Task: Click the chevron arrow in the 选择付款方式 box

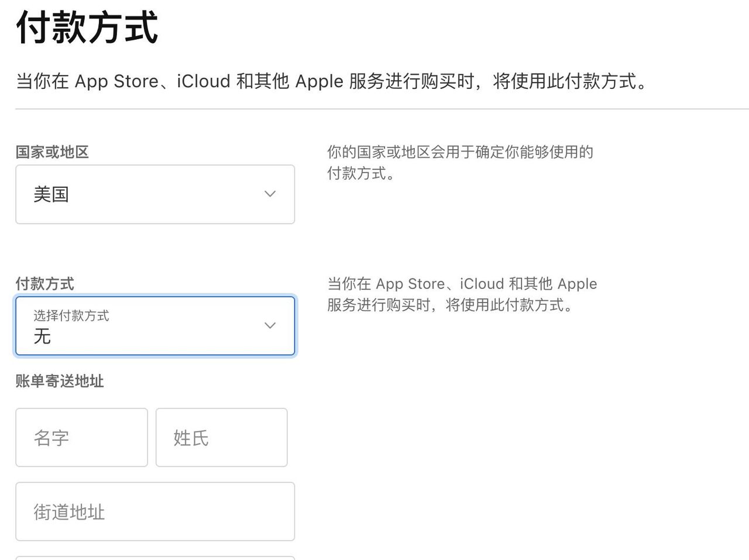Action: click(270, 325)
